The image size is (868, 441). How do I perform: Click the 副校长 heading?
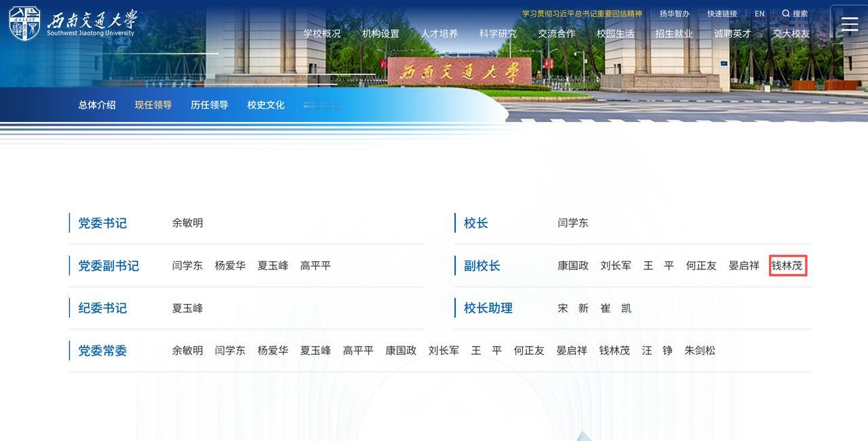pos(482,266)
